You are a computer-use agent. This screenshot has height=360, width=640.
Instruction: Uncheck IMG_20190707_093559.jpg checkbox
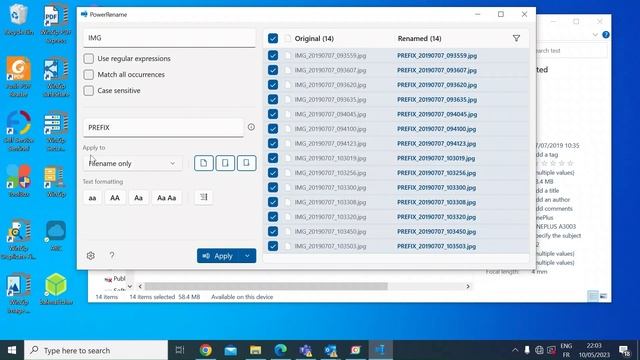pos(273,55)
